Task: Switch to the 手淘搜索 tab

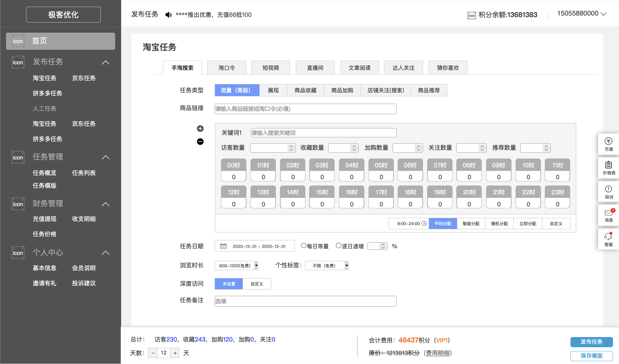Action: [x=182, y=68]
